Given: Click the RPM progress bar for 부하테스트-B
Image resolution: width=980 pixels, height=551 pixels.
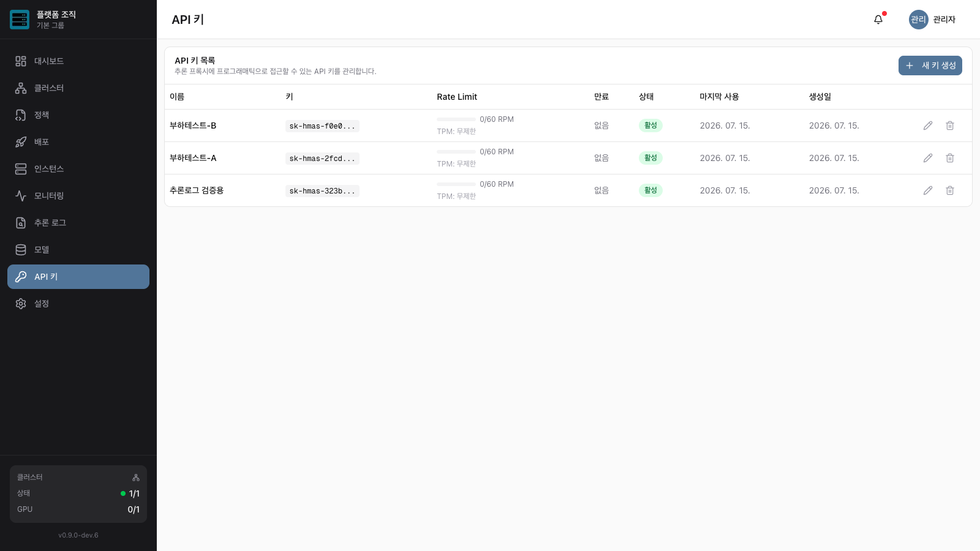Looking at the screenshot, I should 456,119.
